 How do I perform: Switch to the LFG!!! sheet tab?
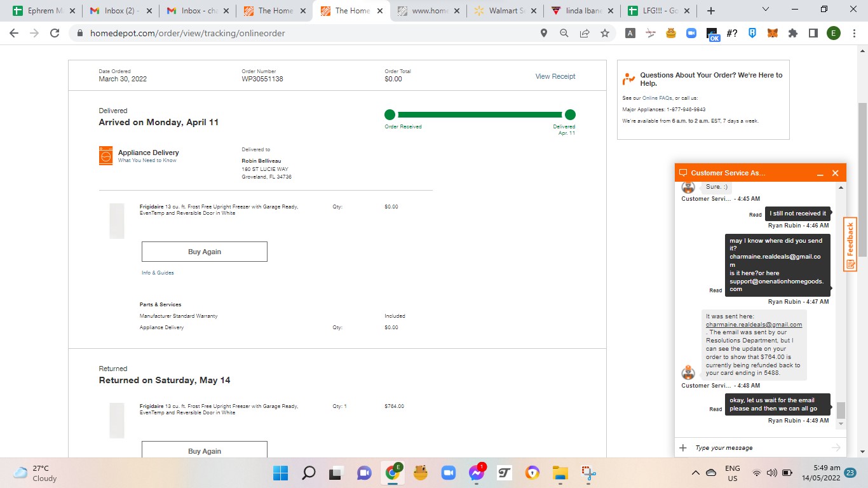659,11
